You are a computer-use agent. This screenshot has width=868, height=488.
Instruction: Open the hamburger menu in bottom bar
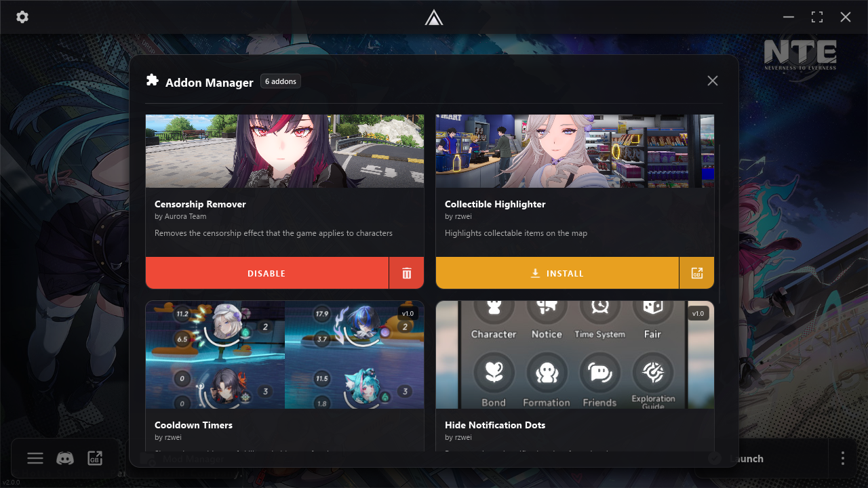pos(35,458)
